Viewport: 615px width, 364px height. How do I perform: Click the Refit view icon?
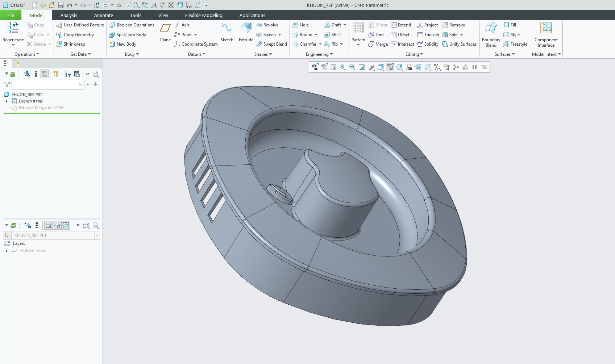[x=333, y=67]
